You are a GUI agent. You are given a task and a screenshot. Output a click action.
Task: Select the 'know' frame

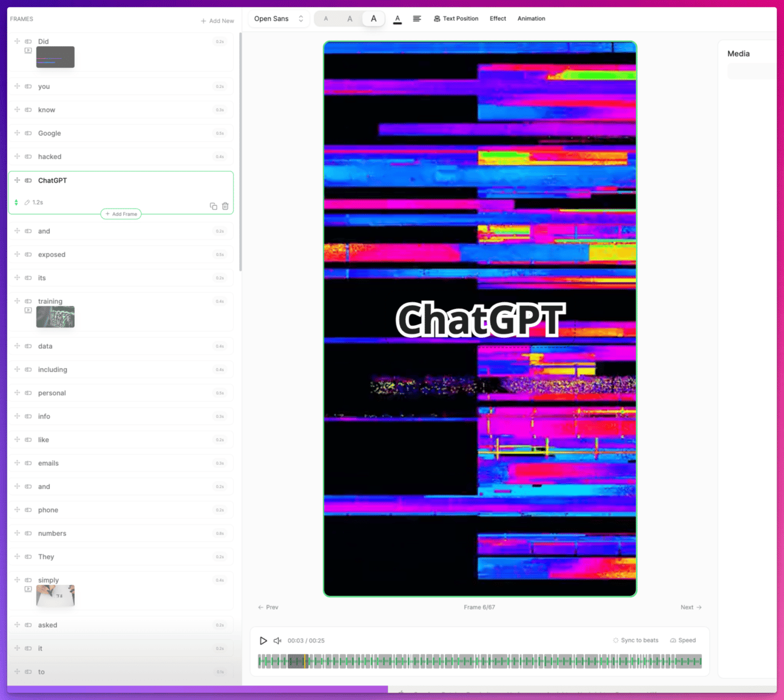pos(121,110)
